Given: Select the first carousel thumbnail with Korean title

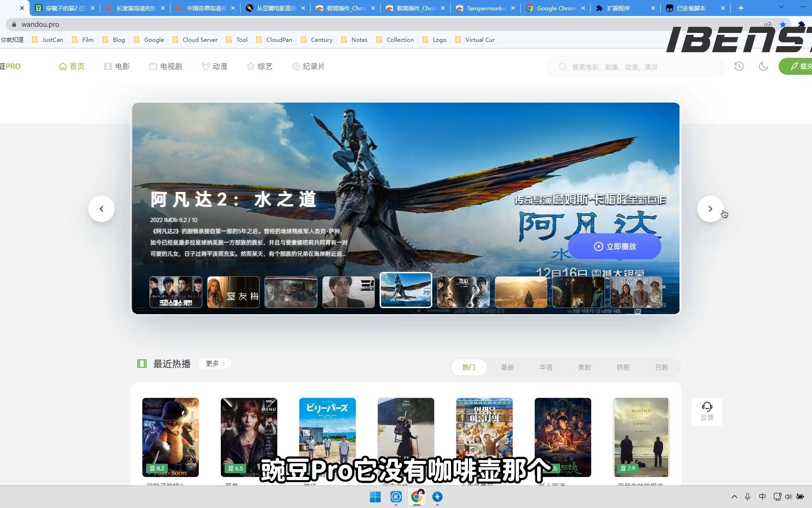Looking at the screenshot, I should click(176, 292).
